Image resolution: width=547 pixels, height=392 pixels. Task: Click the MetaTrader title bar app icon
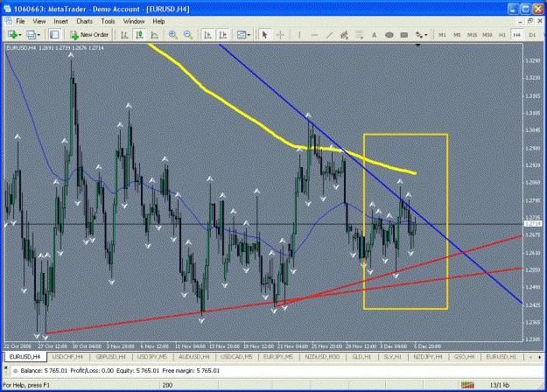click(x=7, y=9)
